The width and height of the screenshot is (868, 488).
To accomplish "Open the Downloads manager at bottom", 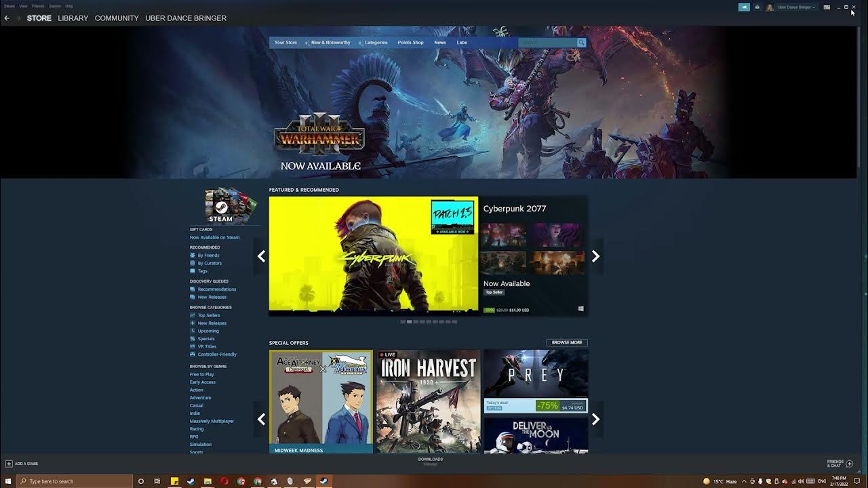I will (431, 461).
